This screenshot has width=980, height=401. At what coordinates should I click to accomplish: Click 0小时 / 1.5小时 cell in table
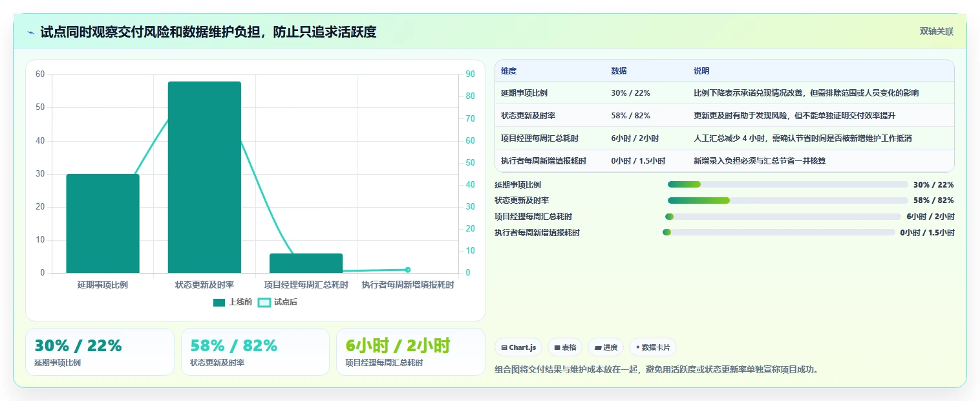(x=638, y=161)
